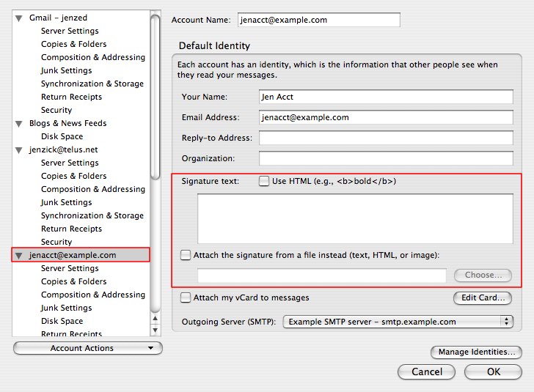The width and height of the screenshot is (534, 392).
Task: Click the Organization input field
Action: click(385, 158)
